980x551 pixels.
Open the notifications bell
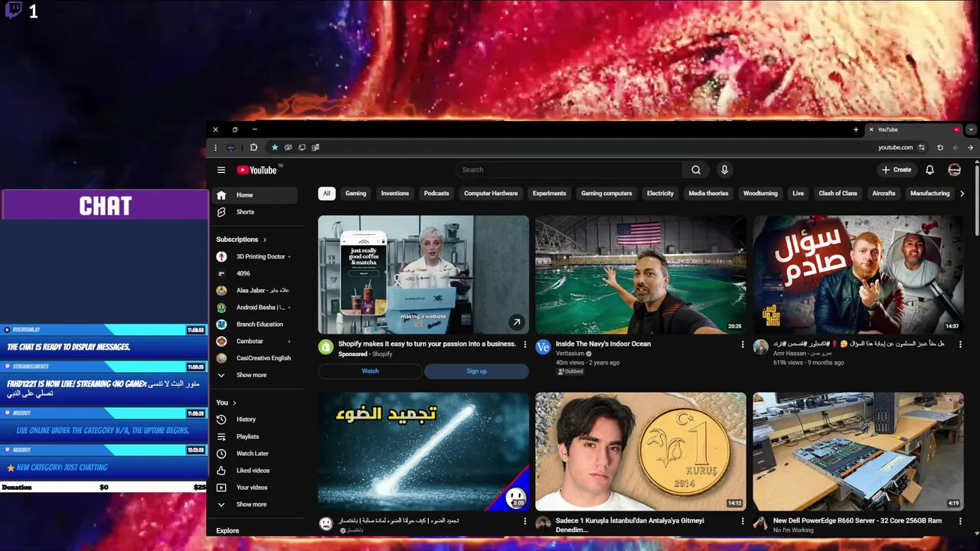click(x=929, y=170)
